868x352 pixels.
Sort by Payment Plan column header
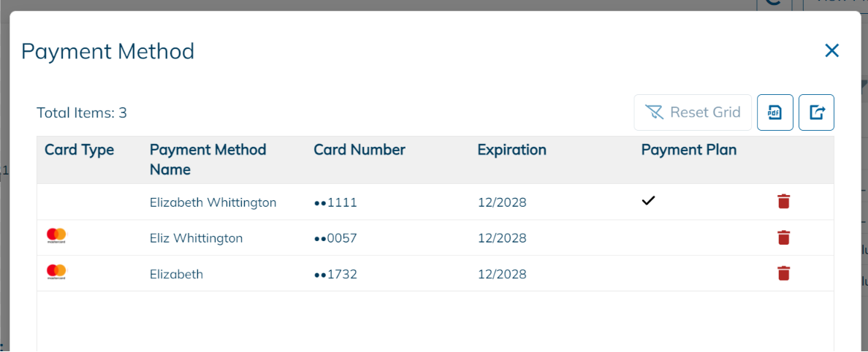688,150
